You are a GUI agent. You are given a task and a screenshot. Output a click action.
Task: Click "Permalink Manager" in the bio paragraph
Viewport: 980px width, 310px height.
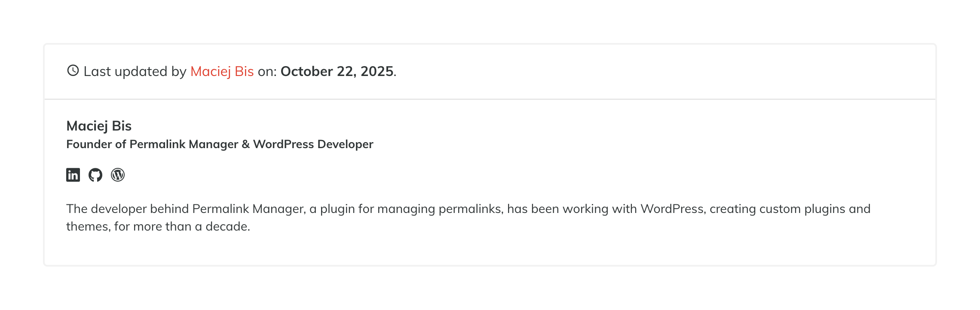tap(248, 209)
